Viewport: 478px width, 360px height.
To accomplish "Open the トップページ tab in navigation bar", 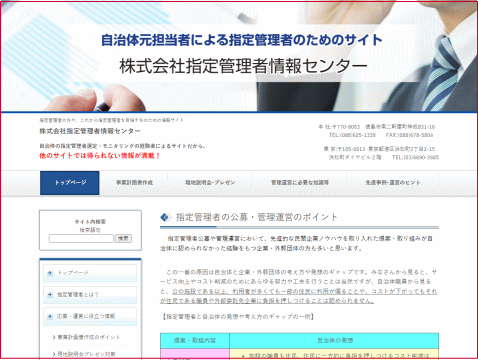I will (x=70, y=183).
